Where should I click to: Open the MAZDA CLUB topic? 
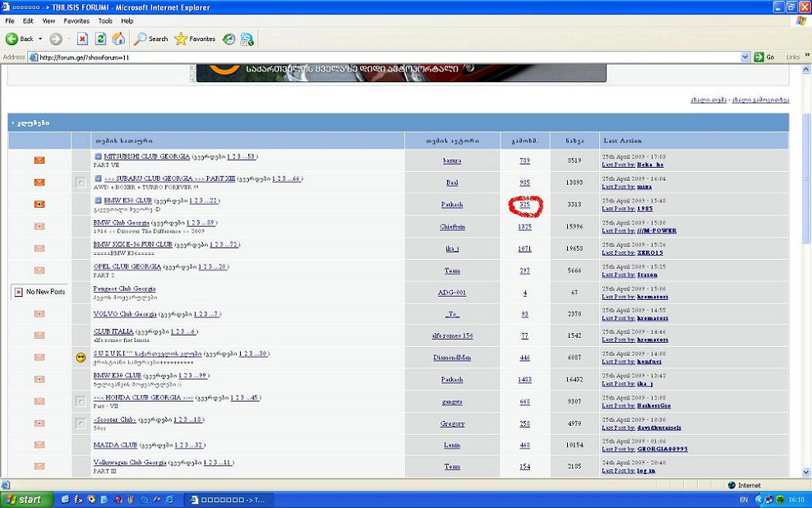(x=115, y=445)
